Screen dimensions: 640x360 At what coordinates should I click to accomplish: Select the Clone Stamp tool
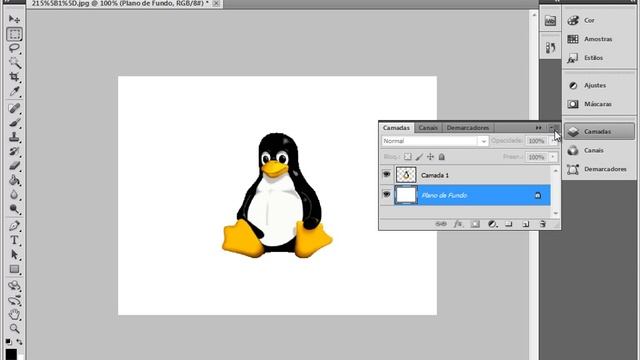click(14, 137)
